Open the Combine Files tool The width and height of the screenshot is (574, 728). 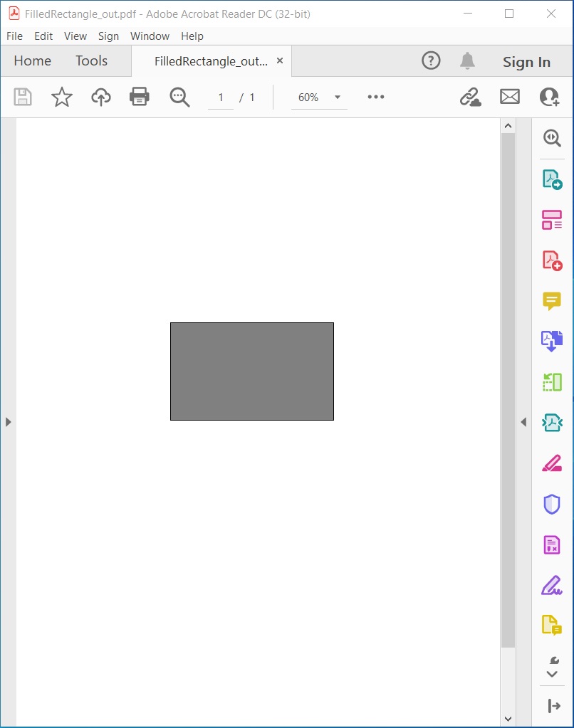552,340
